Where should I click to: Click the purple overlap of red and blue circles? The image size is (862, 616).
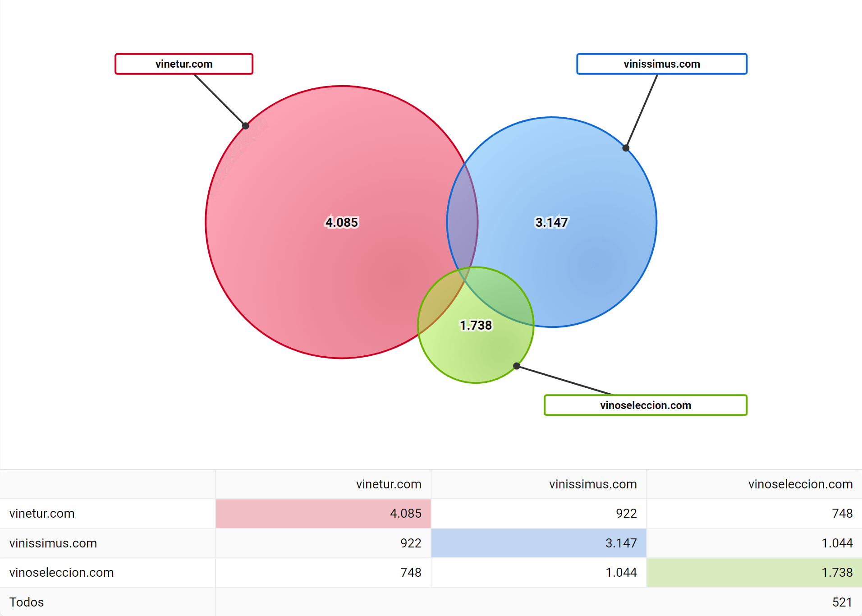pos(462,221)
